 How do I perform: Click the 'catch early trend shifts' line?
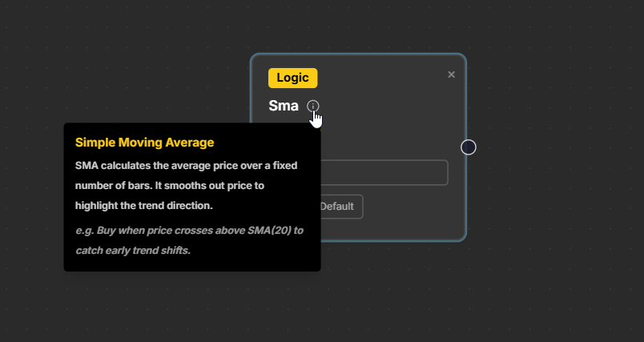pos(134,250)
